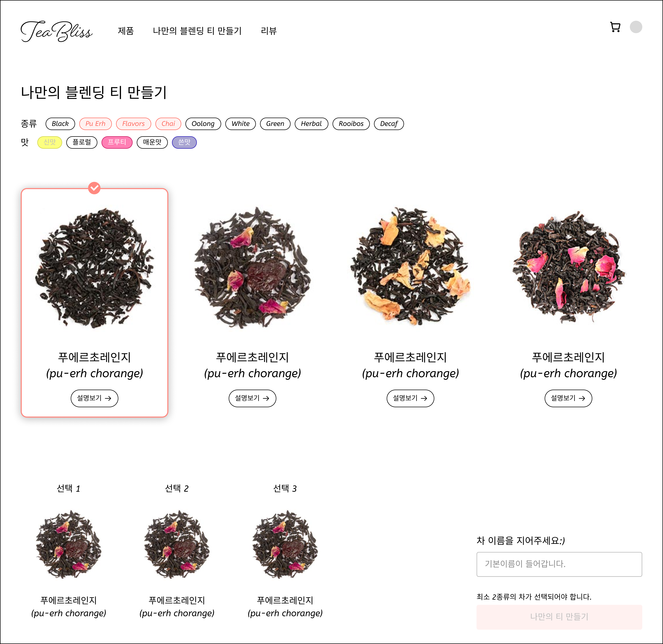Open 제품 menu item
663x644 pixels.
126,31
